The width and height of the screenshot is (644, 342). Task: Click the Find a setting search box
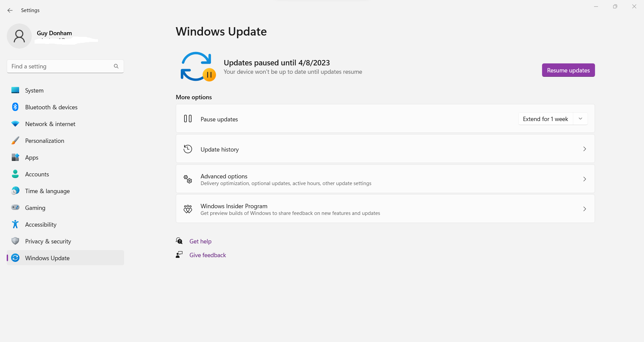point(65,66)
